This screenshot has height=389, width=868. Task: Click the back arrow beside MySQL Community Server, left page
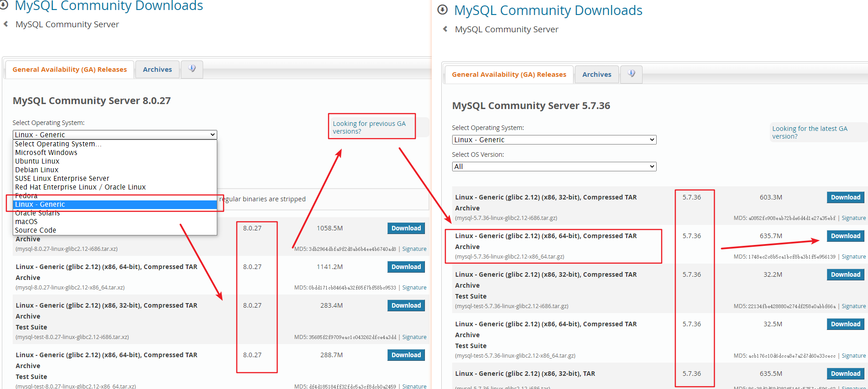coord(6,24)
